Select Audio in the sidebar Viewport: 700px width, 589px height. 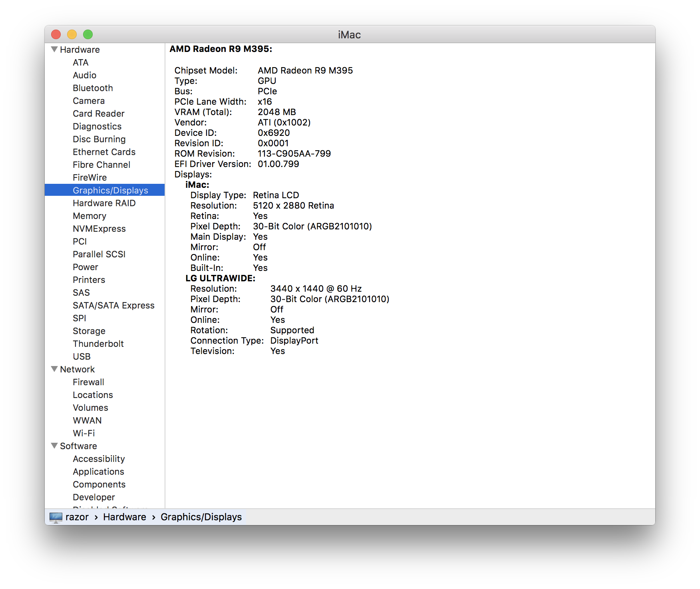(x=84, y=75)
